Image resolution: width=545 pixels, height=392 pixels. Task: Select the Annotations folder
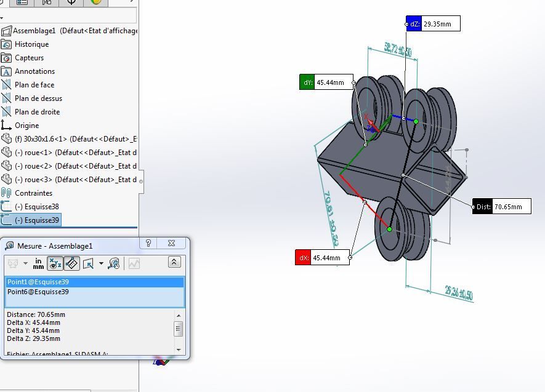[34, 71]
